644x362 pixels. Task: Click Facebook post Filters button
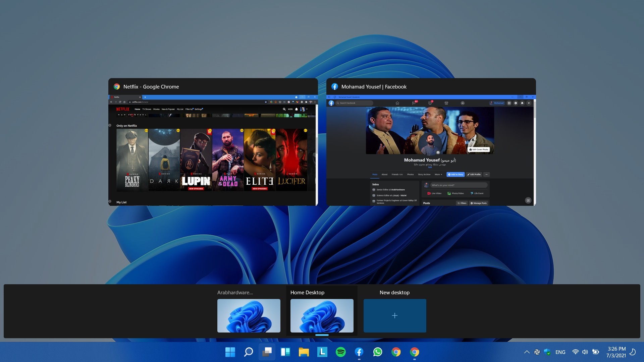coord(462,203)
